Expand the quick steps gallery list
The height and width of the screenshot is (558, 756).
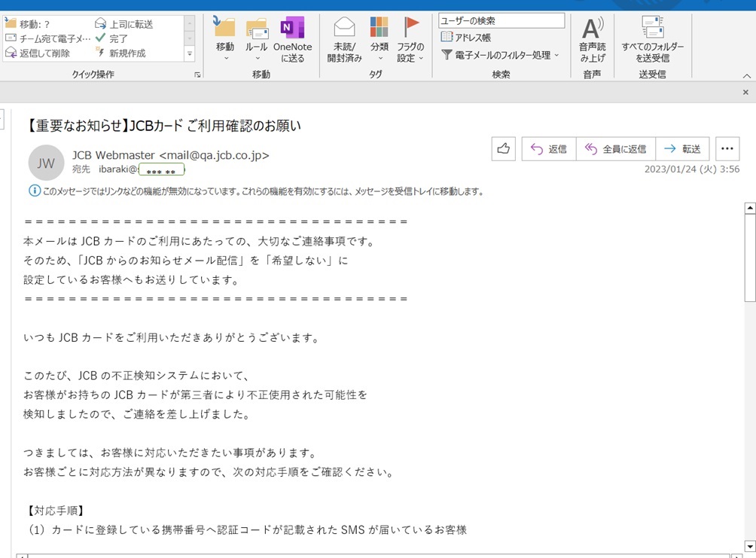pos(189,54)
